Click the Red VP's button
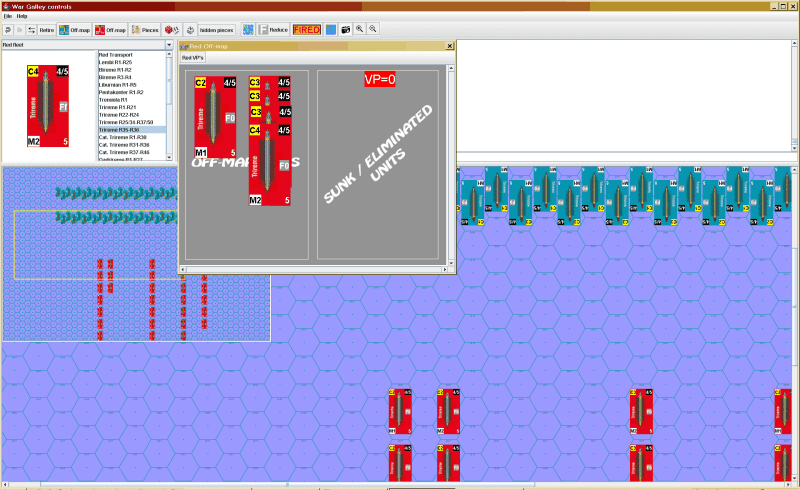This screenshot has width=800, height=490. click(x=193, y=58)
